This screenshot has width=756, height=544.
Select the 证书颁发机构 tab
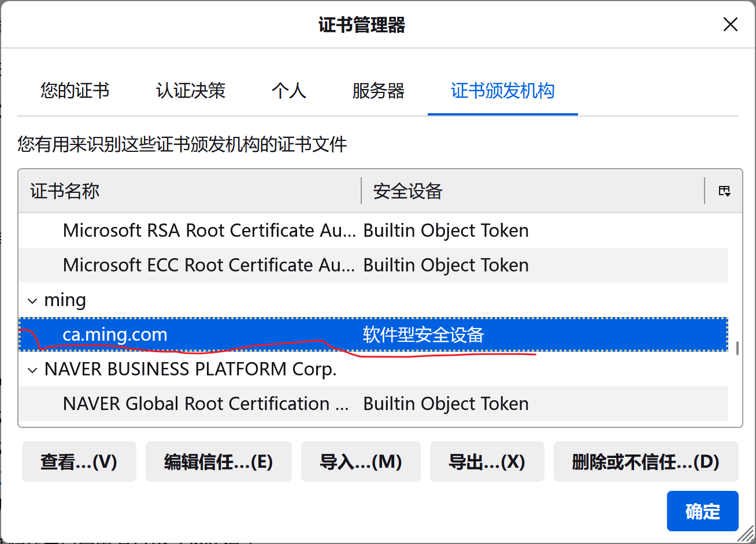[502, 91]
